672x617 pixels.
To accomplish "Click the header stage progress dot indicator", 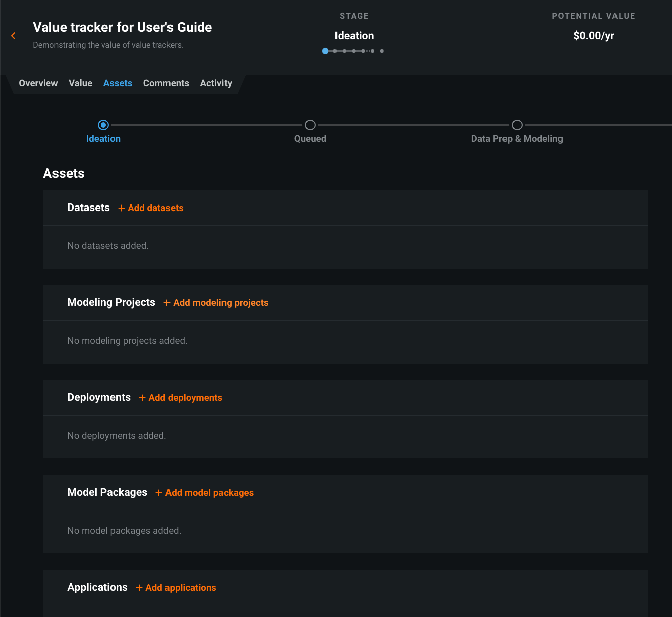I will (x=353, y=51).
